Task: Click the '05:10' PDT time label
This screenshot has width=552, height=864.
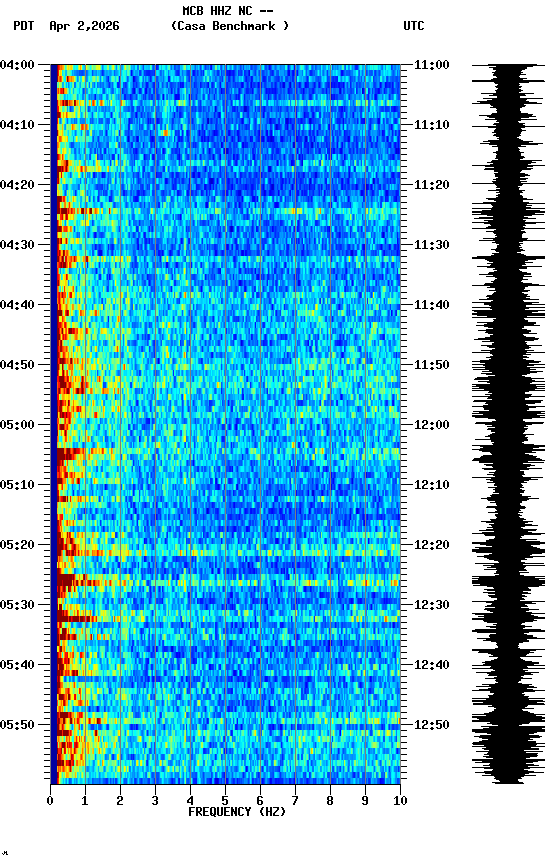Action: pos(17,485)
